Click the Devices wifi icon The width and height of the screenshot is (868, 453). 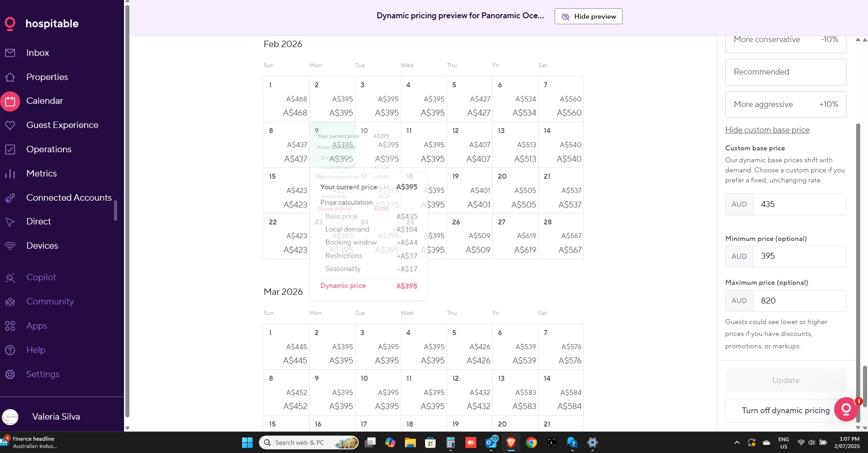pyautogui.click(x=10, y=246)
